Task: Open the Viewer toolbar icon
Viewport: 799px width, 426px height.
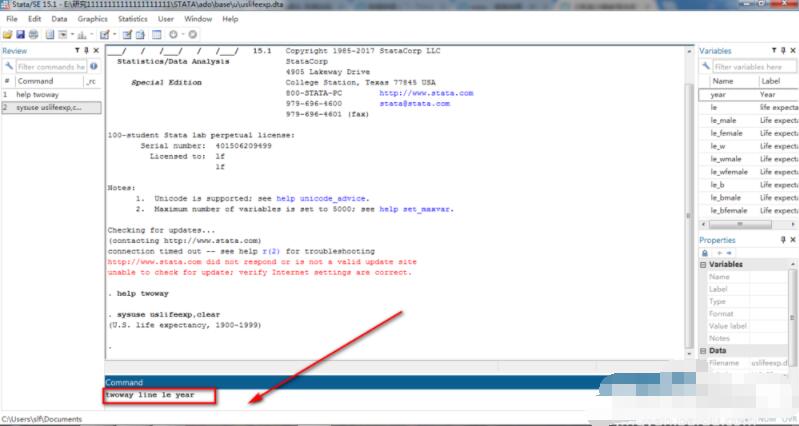Action: tap(63, 35)
